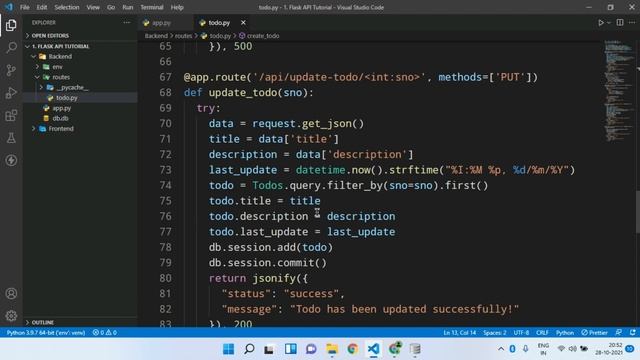
Task: Click routes in the breadcrumb
Action: pyautogui.click(x=183, y=36)
